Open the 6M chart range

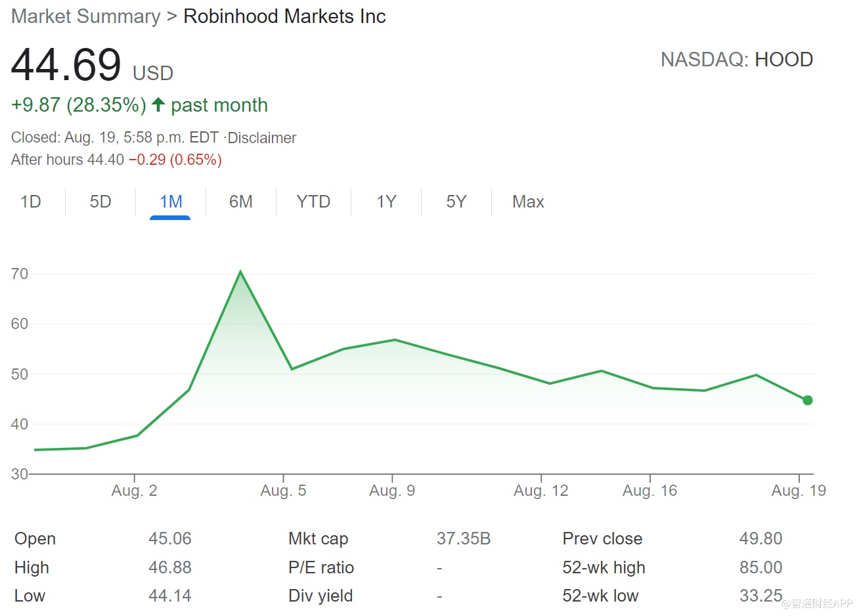pyautogui.click(x=240, y=202)
